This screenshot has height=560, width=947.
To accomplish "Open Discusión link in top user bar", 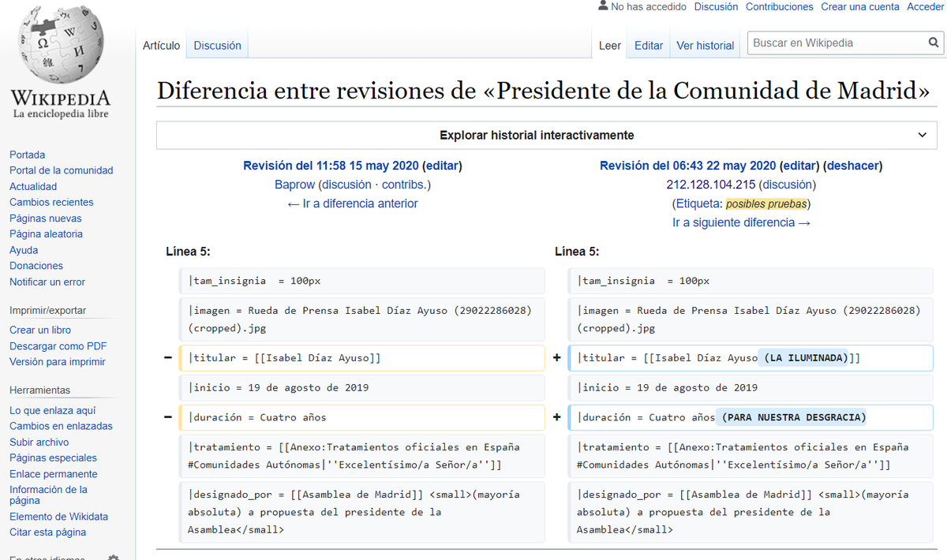I will 716,6.
